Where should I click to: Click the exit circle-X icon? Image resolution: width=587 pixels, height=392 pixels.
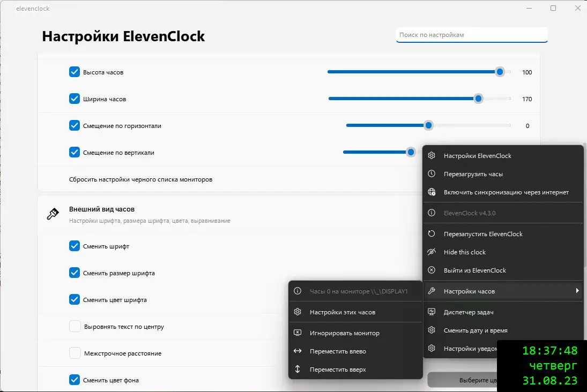[432, 270]
